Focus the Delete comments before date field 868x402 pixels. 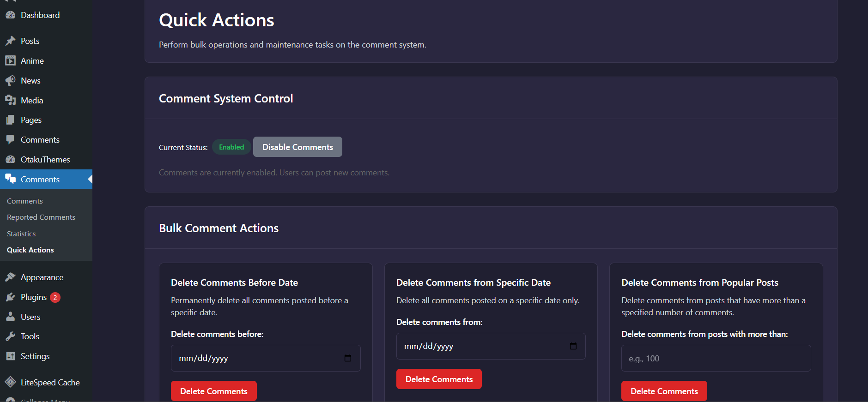[266, 358]
